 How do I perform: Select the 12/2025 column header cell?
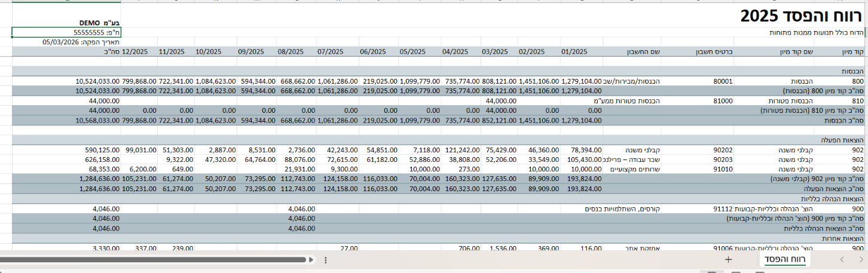[x=139, y=52]
